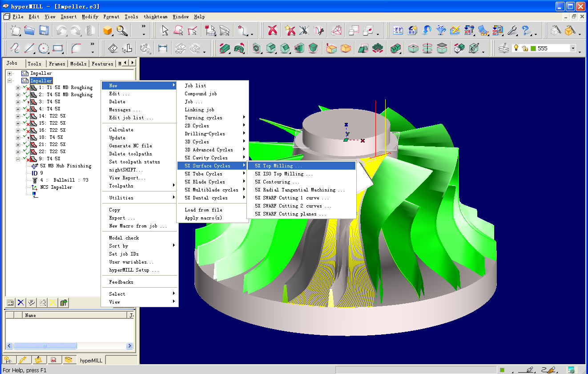Expand job 14: T22 5X
Viewport: 588px width, 374px height.
point(18,116)
